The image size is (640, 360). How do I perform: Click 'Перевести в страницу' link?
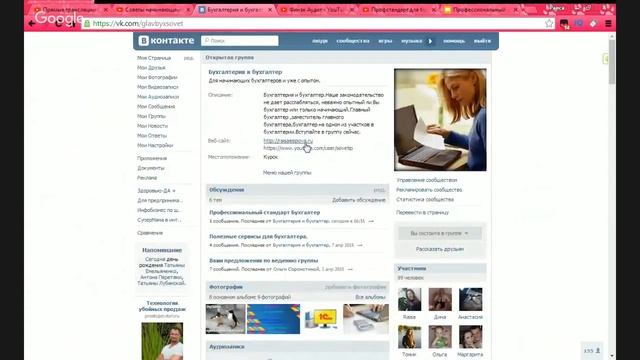click(x=422, y=213)
